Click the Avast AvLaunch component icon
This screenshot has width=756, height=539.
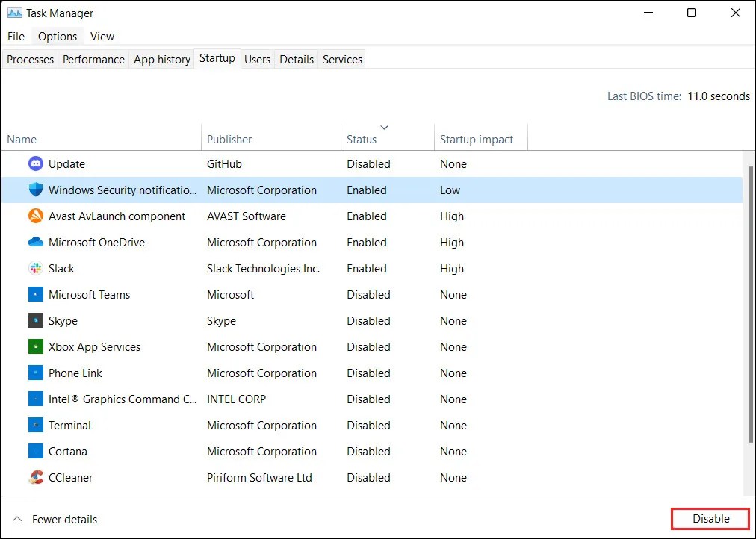35,216
